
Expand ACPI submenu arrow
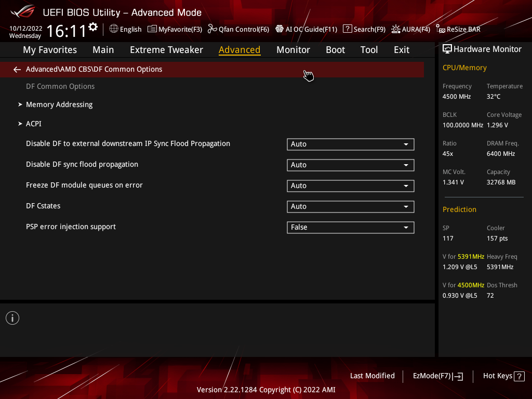tap(20, 124)
